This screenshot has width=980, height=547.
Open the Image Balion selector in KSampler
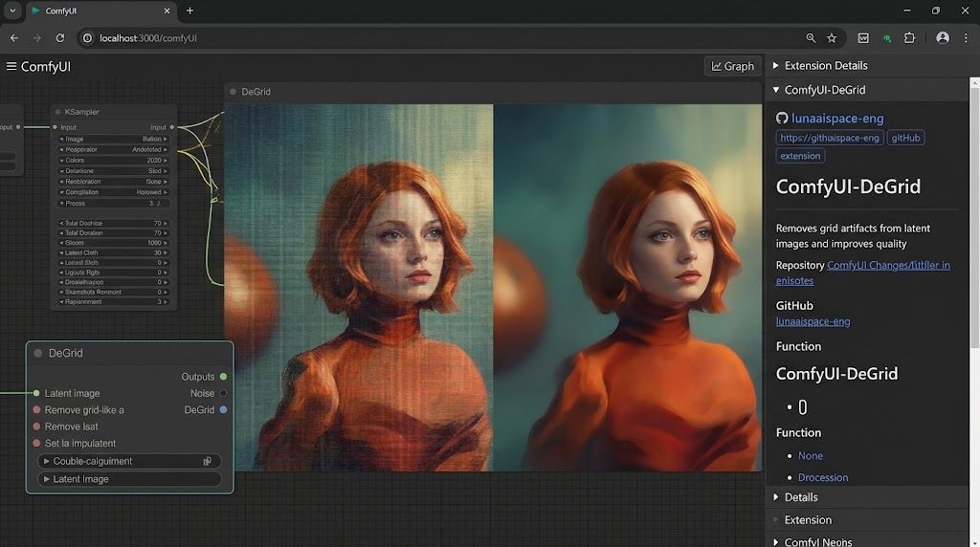[113, 140]
